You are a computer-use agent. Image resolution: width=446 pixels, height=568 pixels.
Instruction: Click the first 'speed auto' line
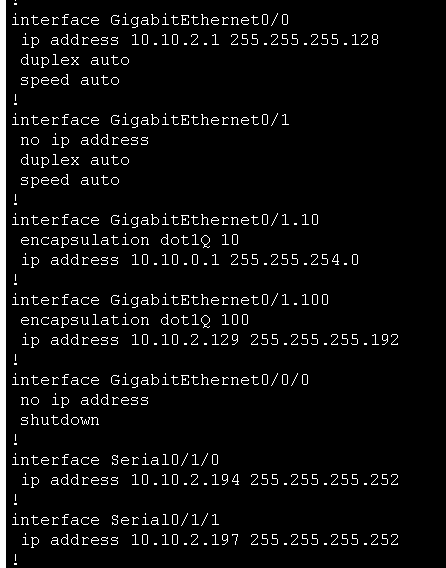pos(70,80)
